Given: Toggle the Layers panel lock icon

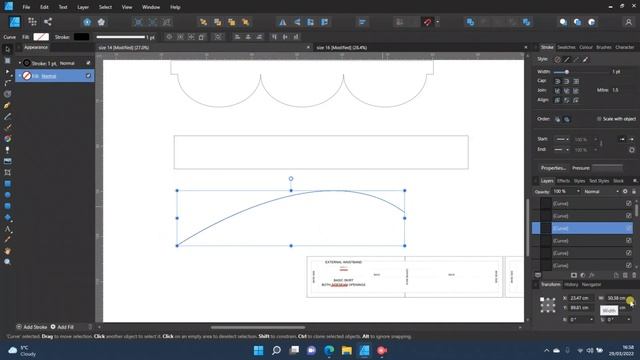Looking at the screenshot, I should [x=634, y=191].
